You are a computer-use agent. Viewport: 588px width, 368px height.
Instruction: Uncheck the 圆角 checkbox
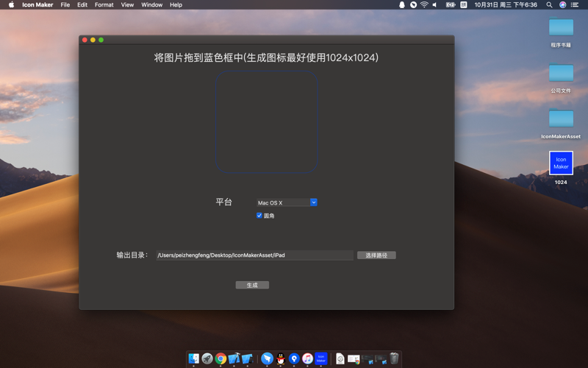259,216
